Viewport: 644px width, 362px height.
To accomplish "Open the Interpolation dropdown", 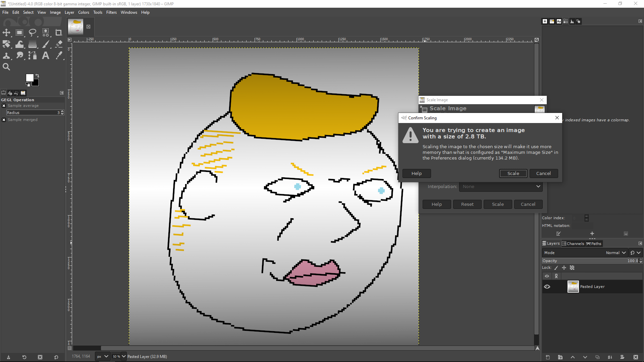I will 500,187.
